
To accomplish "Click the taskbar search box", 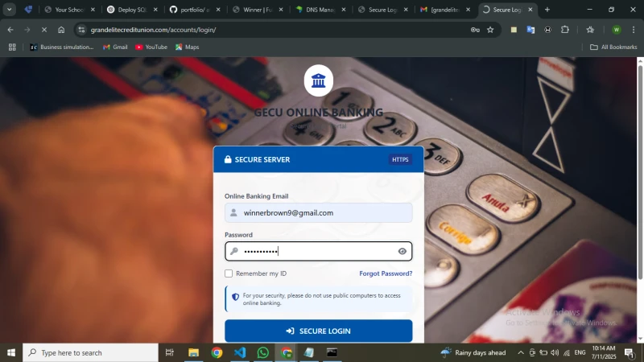I will [x=90, y=352].
